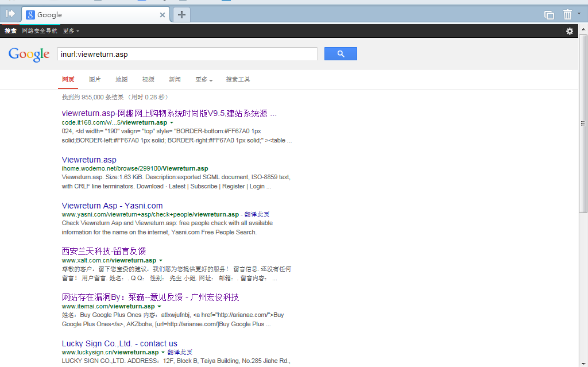This screenshot has height=367, width=588.
Task: Click 翻译此页 beside the luckysign.cn URL
Action: click(x=180, y=352)
